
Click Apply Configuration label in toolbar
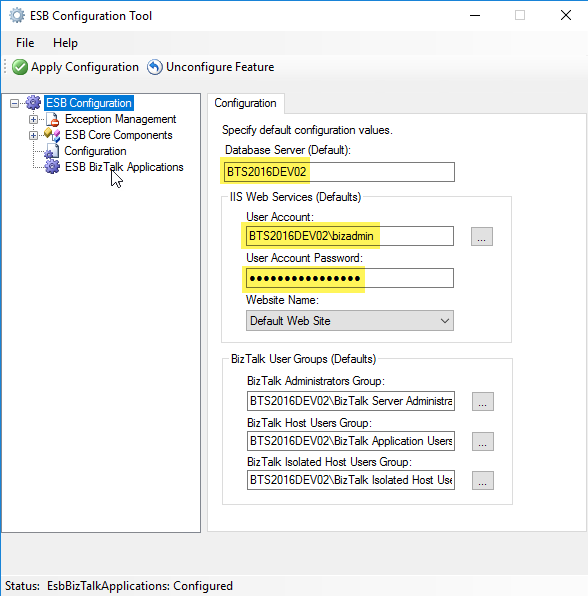coord(85,67)
